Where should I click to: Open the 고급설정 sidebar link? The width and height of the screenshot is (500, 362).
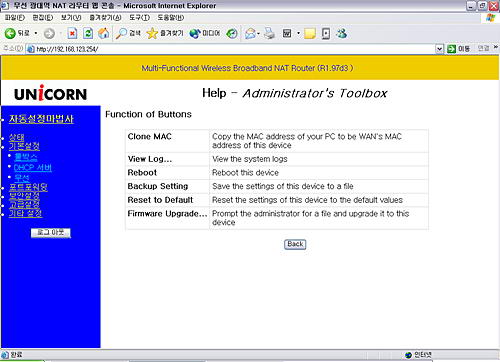(x=24, y=204)
